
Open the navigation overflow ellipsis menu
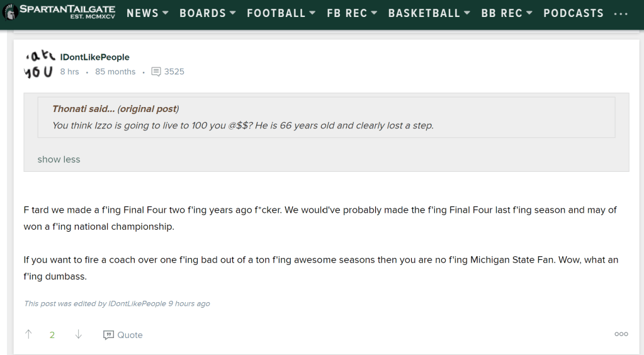pos(621,13)
